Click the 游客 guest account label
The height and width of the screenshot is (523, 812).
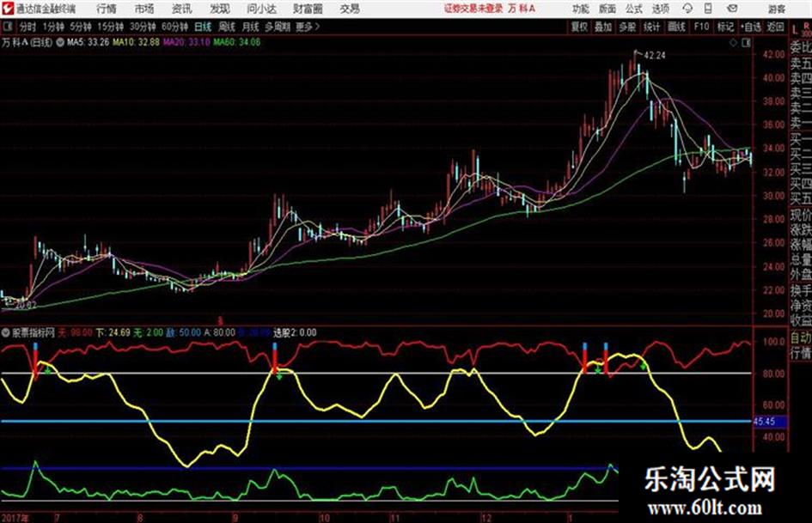pos(776,9)
